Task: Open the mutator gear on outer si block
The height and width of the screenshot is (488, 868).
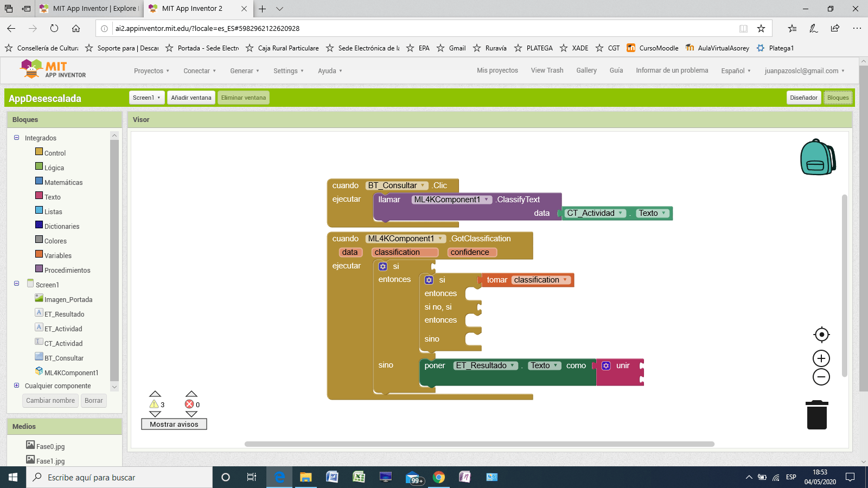Action: [x=383, y=266]
